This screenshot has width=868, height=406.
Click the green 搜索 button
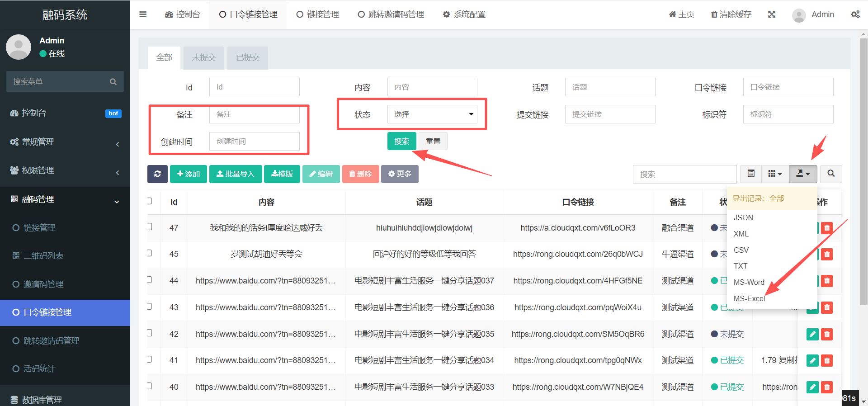click(x=401, y=142)
